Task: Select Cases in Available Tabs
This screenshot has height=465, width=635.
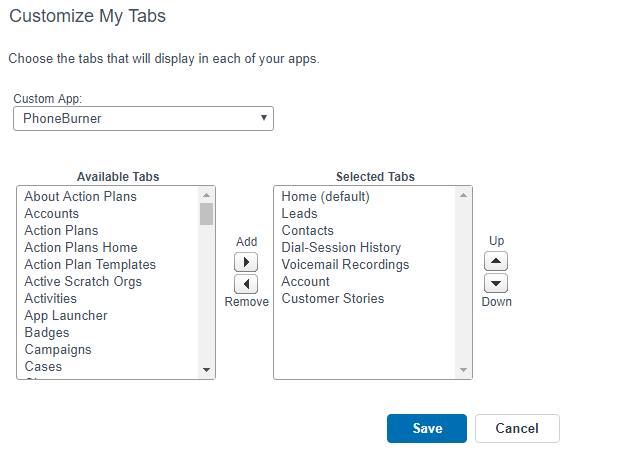Action: click(x=43, y=367)
